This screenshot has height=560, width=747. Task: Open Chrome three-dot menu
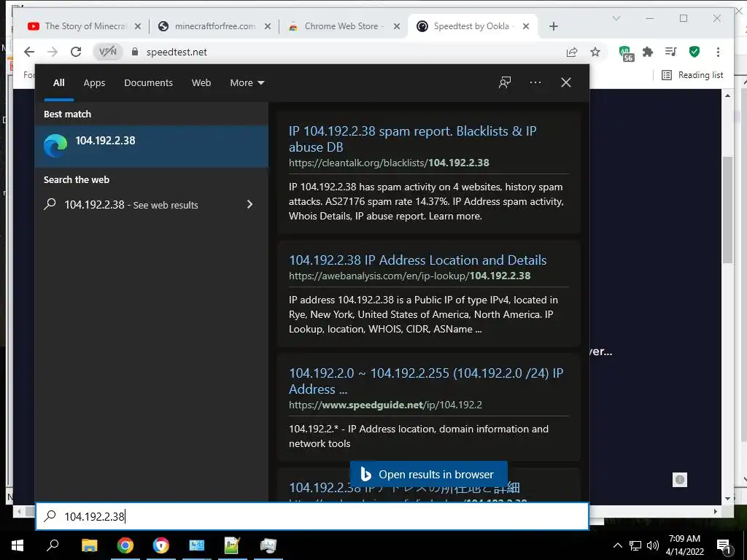(x=718, y=52)
